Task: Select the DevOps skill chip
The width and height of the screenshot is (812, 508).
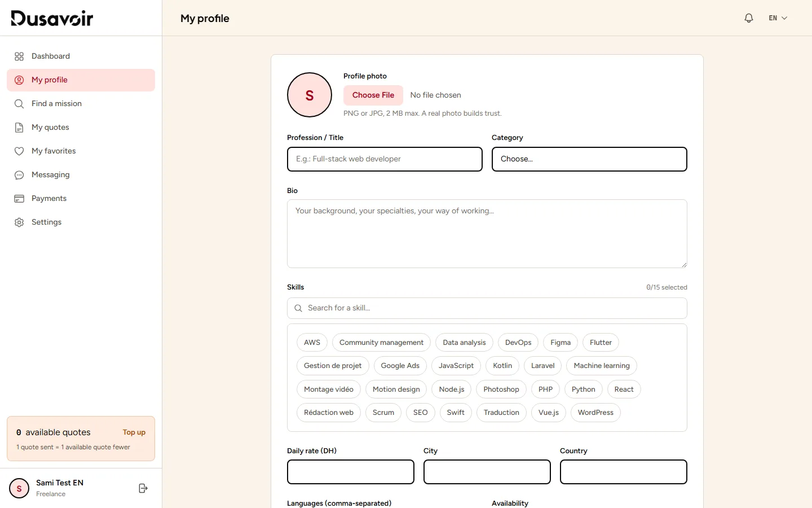Action: 518,343
